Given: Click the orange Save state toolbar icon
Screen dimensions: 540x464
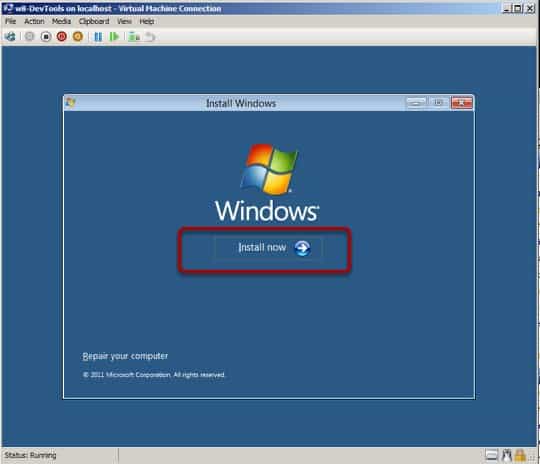Looking at the screenshot, I should click(x=78, y=37).
